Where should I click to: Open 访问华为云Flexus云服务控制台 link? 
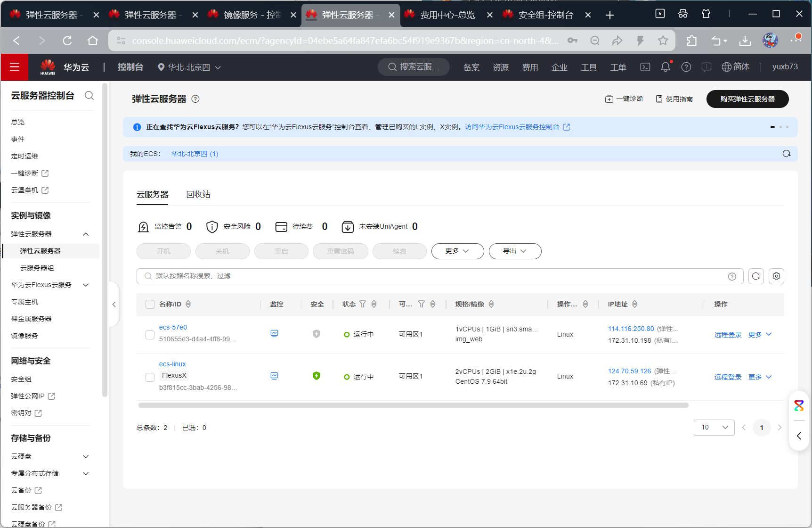(x=517, y=127)
